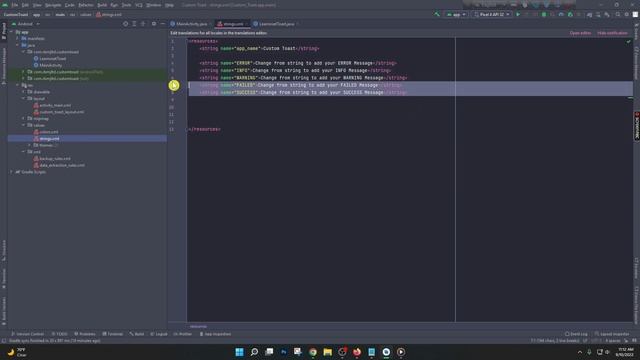The height and width of the screenshot is (360, 640).
Task: Click the green Debug bug icon
Action: (x=544, y=14)
